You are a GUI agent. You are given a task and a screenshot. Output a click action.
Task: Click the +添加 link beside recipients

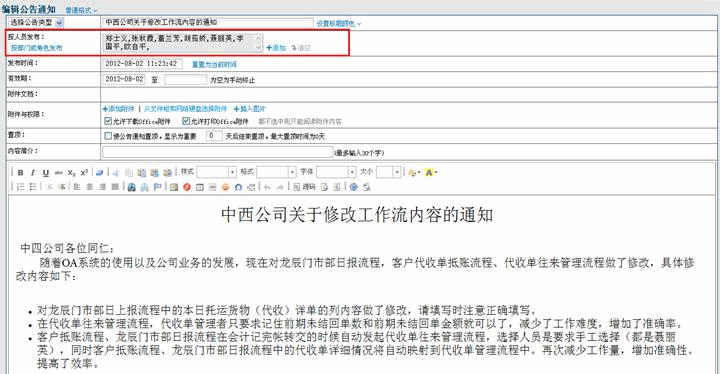(276, 47)
